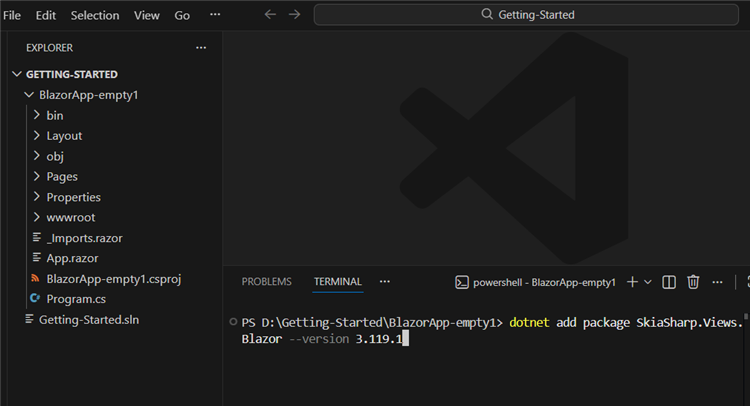Open Explorer views and more actions ellipsis
Viewport: 750px width, 406px height.
tap(201, 47)
